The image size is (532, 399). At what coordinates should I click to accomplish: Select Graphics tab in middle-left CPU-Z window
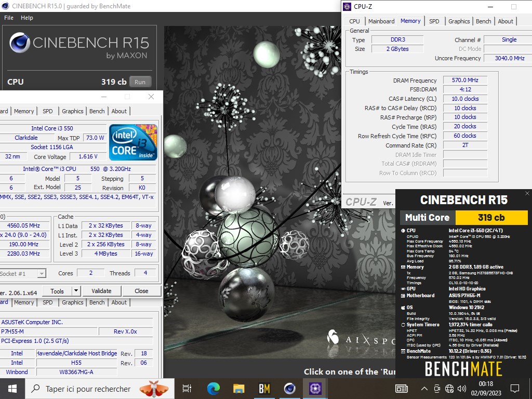tap(72, 111)
